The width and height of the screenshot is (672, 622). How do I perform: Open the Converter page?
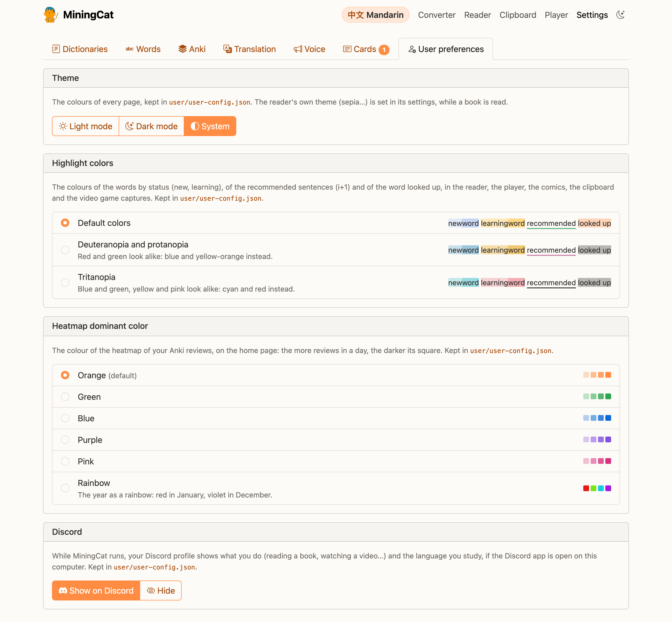pos(437,15)
